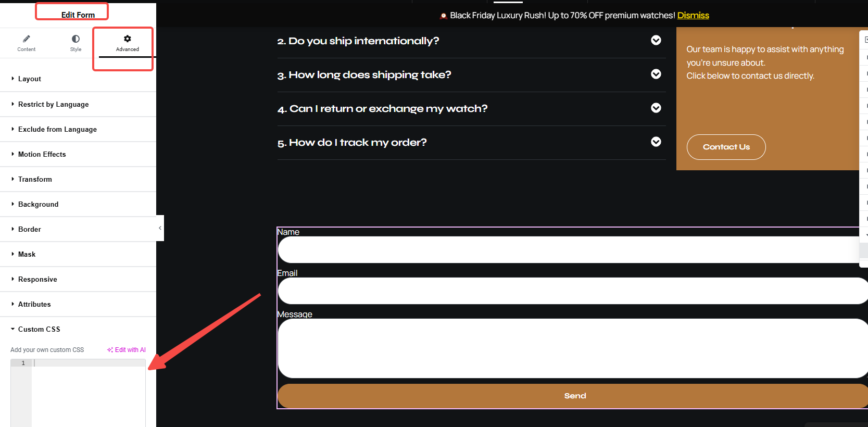Select the Advanced gear icon
The image size is (868, 427).
[128, 39]
